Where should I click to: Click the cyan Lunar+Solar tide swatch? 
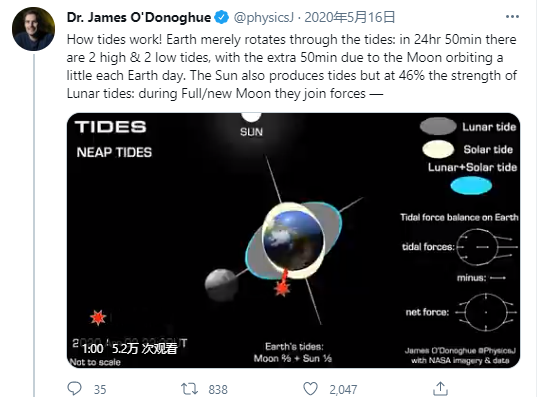pos(471,186)
